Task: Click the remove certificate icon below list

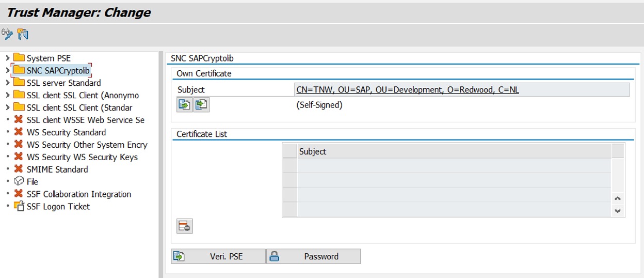Action: 184,226
